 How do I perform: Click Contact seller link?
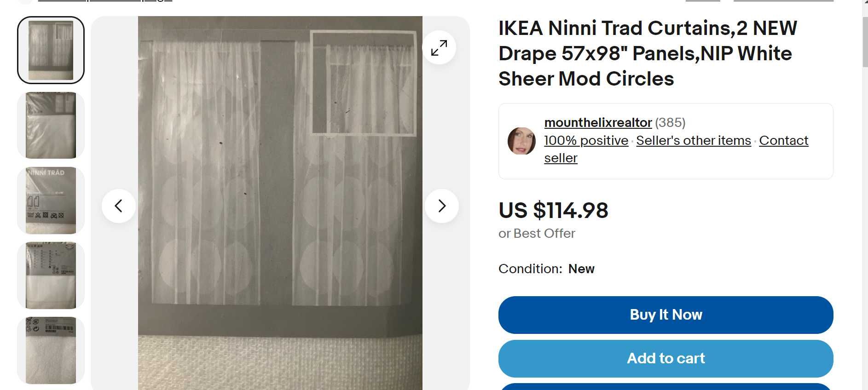coord(676,149)
